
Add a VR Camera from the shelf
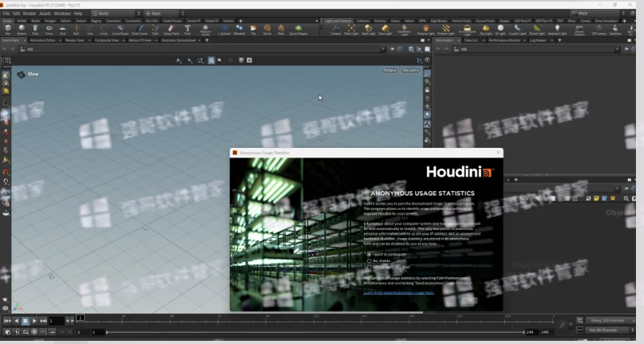point(599,29)
